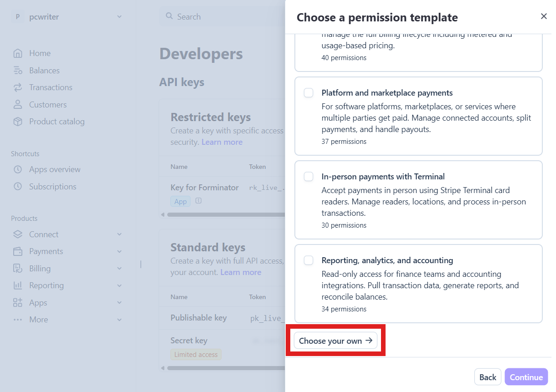The image size is (556, 392).
Task: Click the Transactions arrows icon
Action: click(18, 87)
